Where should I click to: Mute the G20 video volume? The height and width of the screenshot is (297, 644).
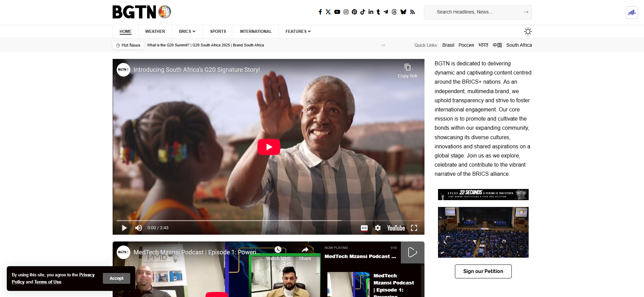138,228
